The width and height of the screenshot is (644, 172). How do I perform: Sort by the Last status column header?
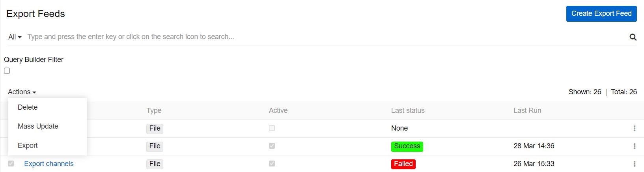coord(408,110)
